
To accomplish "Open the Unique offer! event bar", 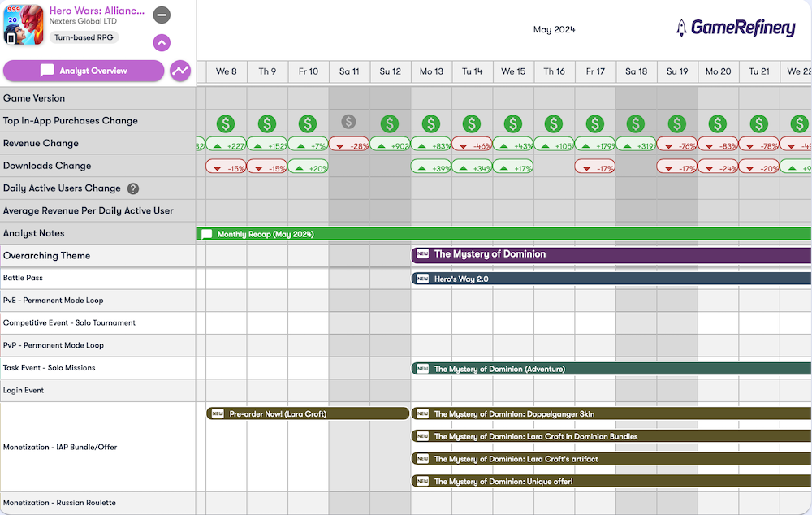I will 611,482.
